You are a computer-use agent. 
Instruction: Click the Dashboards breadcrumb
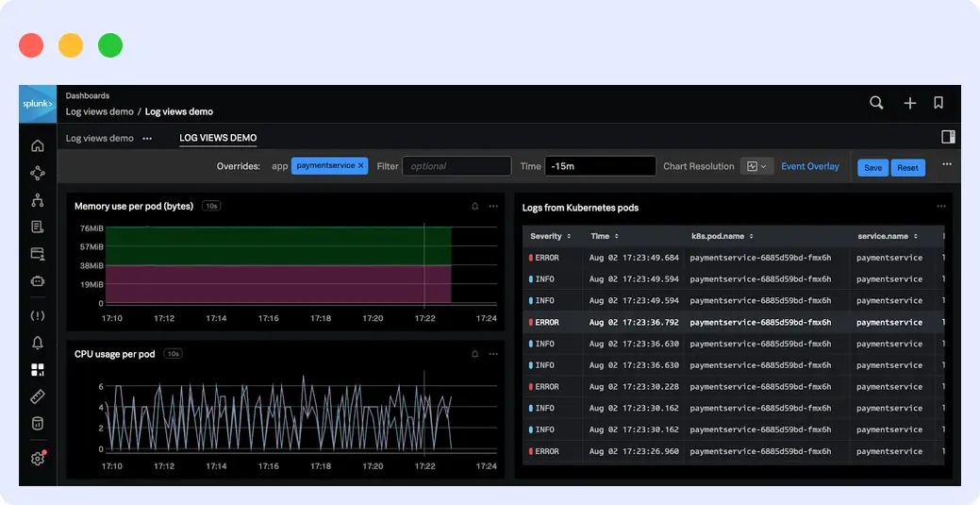(x=88, y=95)
